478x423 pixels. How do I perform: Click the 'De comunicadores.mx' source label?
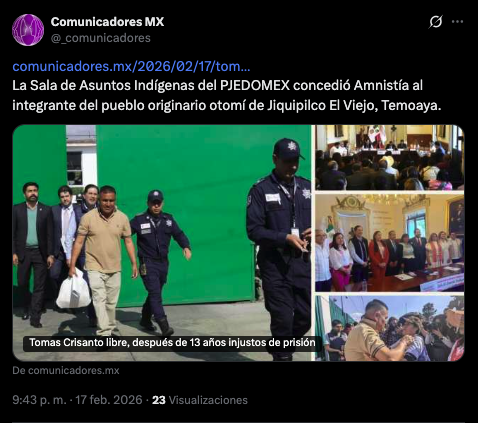66,371
